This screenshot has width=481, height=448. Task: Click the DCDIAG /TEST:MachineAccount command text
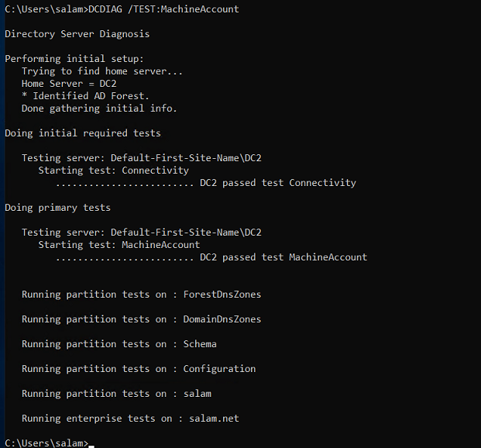(x=163, y=9)
